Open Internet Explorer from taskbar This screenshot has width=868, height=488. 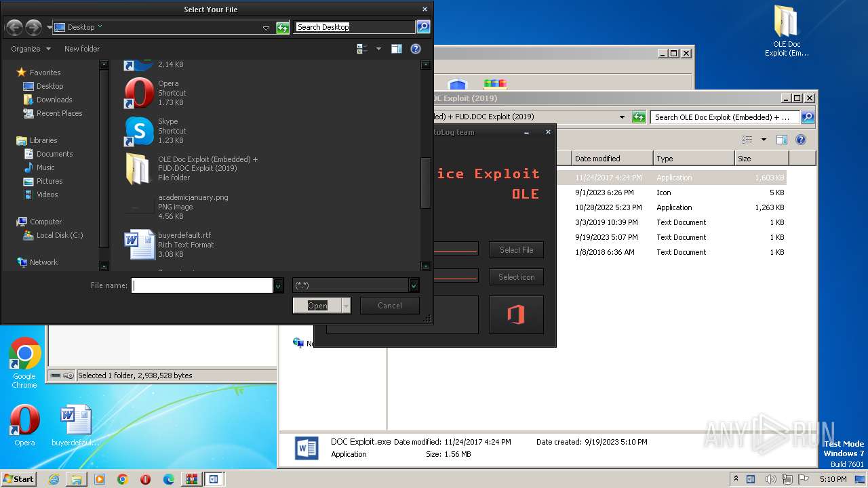click(54, 479)
